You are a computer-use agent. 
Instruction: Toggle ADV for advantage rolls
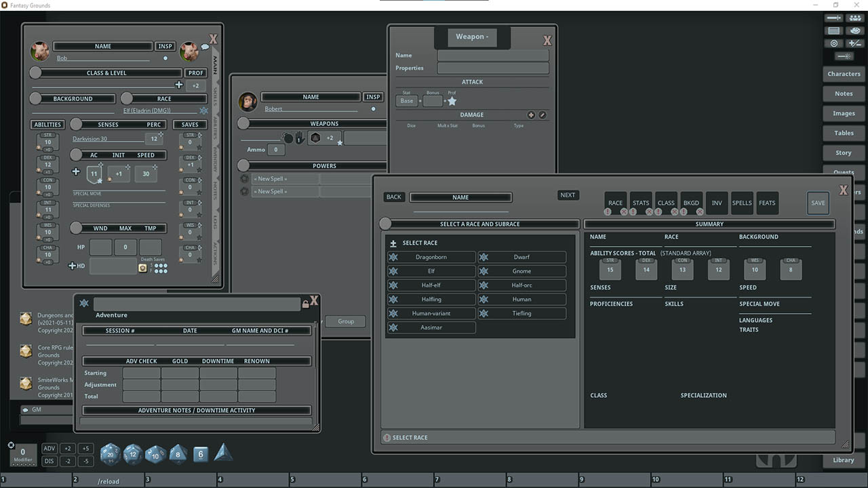click(x=49, y=448)
